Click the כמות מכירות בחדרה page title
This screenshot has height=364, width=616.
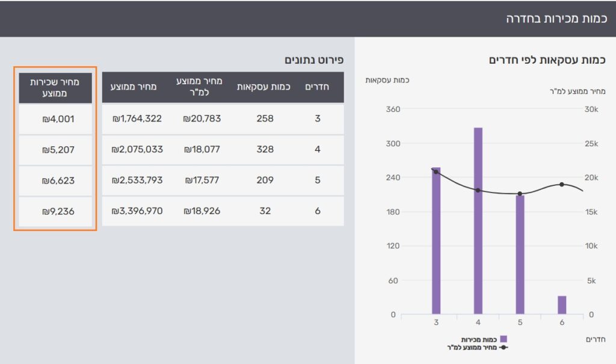coord(555,18)
